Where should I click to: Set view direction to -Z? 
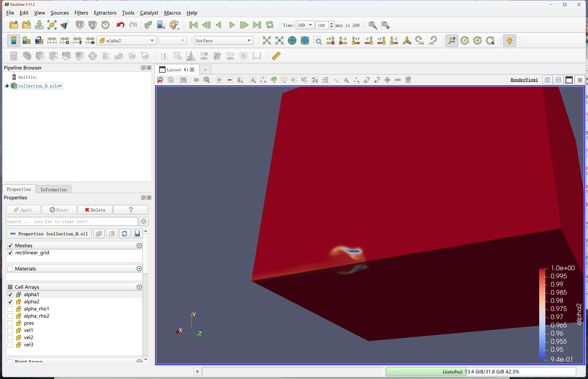pyautogui.click(x=394, y=40)
